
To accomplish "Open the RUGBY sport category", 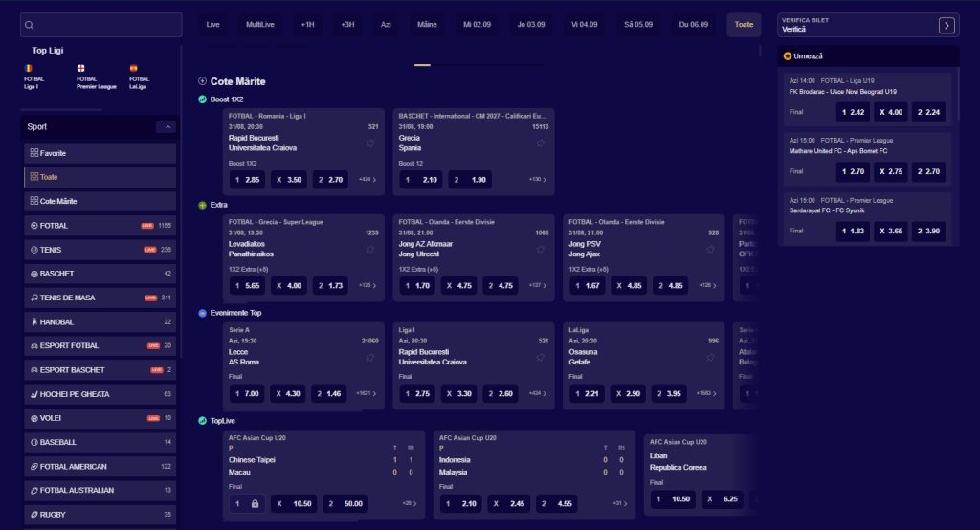I will pyautogui.click(x=100, y=515).
